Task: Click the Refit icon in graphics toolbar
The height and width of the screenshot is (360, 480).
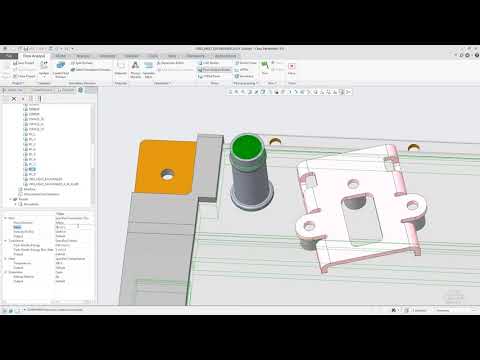Action: coord(230,92)
